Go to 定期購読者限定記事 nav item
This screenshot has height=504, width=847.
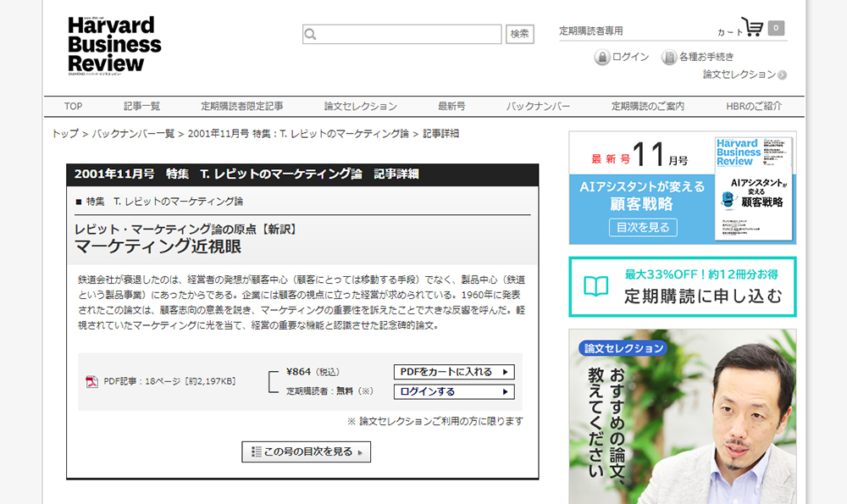(x=242, y=107)
